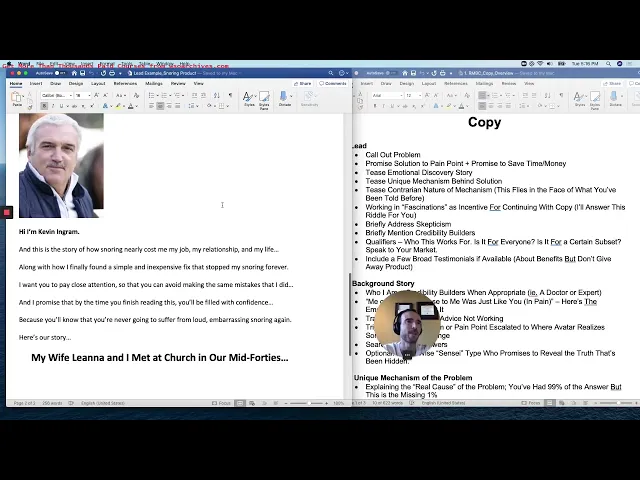
Task: Enable Focus mode in left status bar
Action: click(x=221, y=403)
